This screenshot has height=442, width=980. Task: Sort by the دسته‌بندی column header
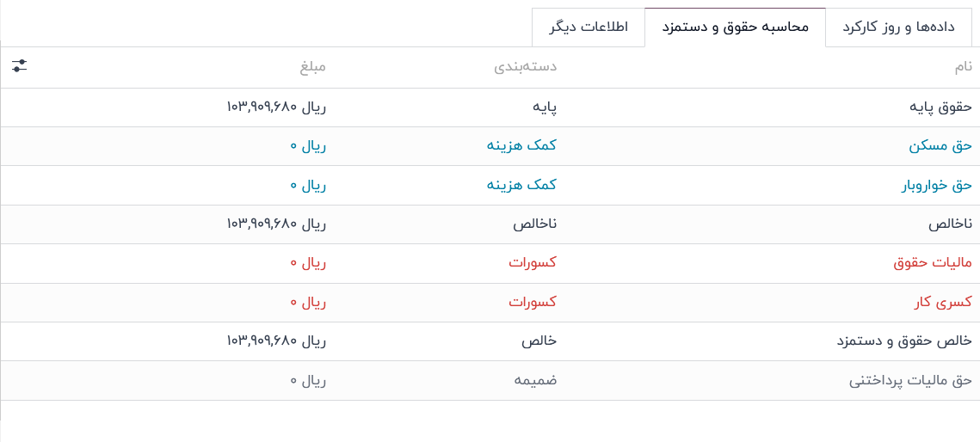pyautogui.click(x=525, y=66)
